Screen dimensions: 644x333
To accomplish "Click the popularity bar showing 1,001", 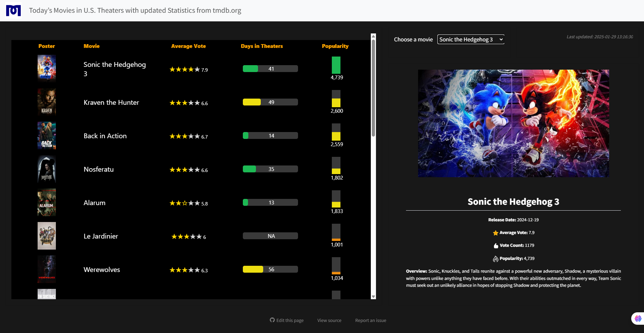I will click(336, 232).
